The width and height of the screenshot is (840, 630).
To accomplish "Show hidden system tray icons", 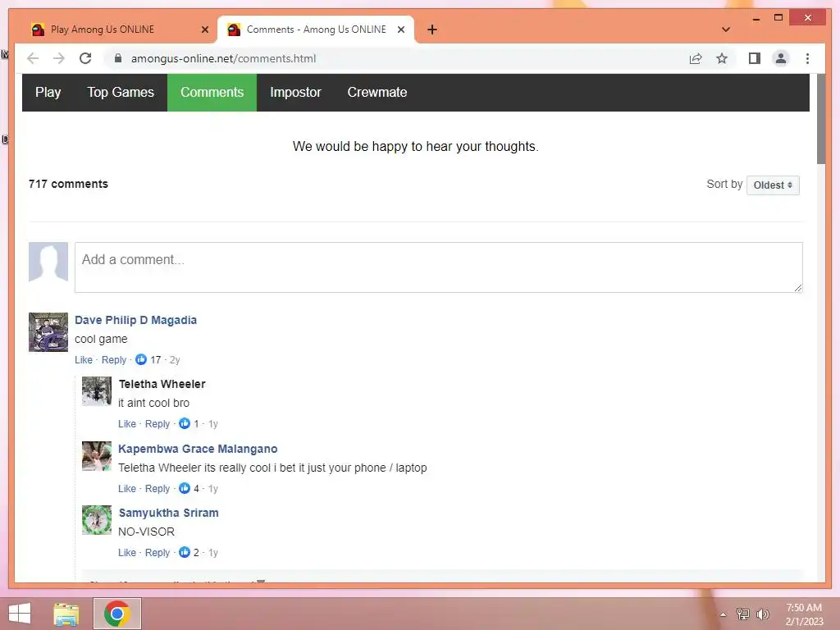I will tap(723, 614).
